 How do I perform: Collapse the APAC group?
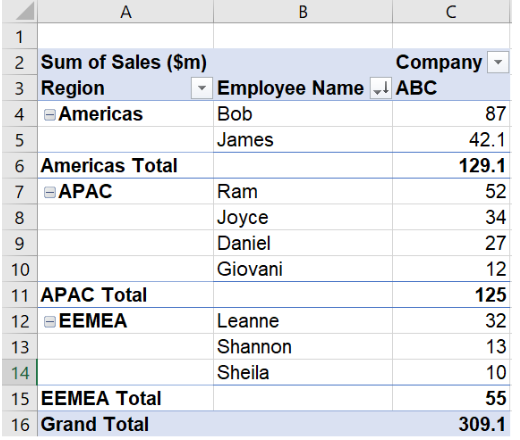tap(50, 192)
